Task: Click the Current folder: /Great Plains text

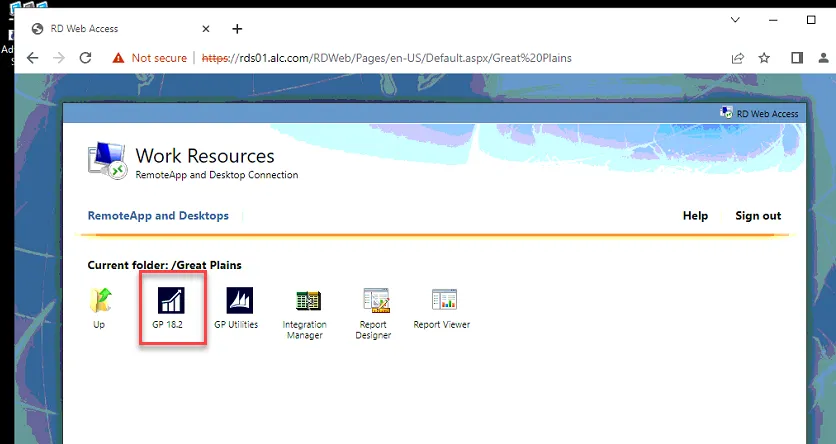Action: point(165,265)
